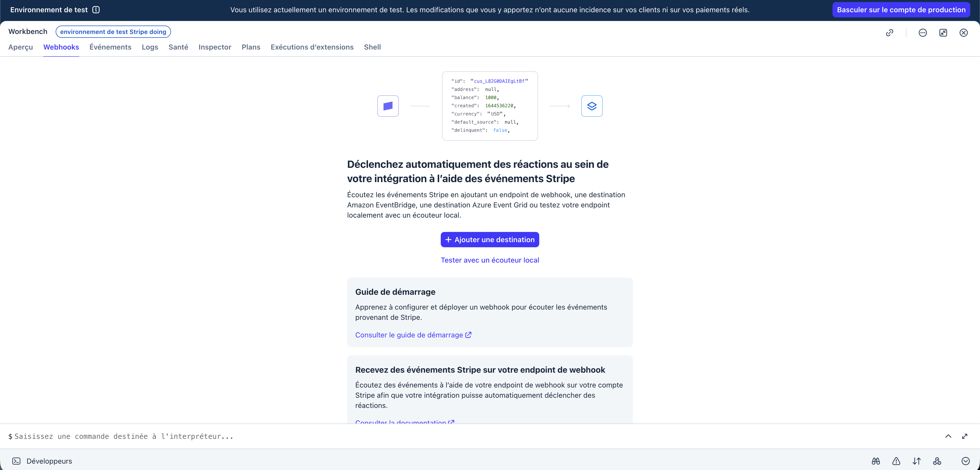This screenshot has height=470, width=980.
Task: Switch to the Aperçu tab
Action: (20, 47)
